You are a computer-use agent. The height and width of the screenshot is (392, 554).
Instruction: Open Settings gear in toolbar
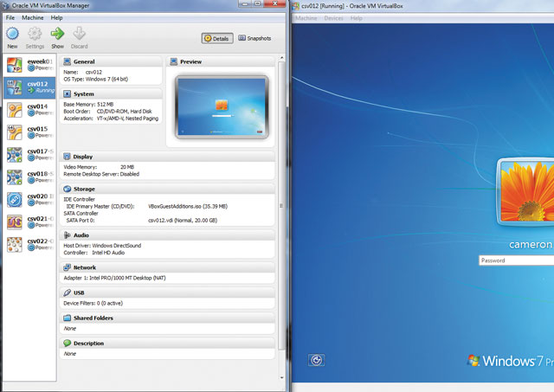(35, 34)
